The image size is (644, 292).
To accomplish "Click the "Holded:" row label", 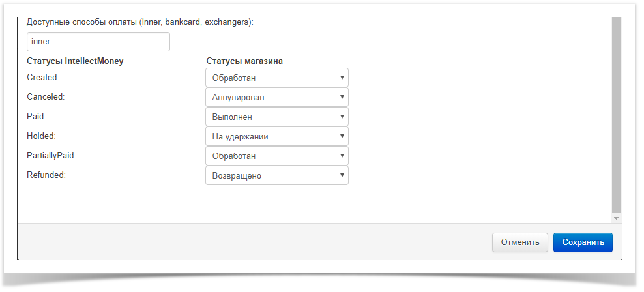I will tap(42, 136).
